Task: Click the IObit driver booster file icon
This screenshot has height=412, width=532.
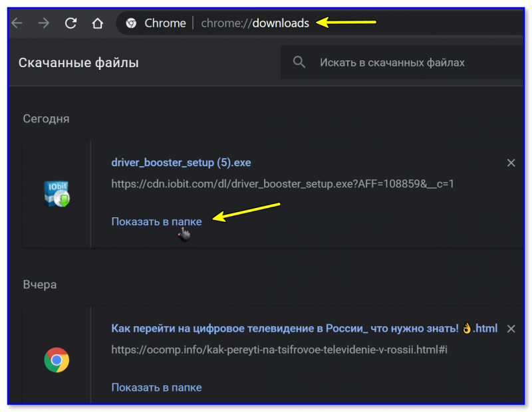Action: (57, 194)
